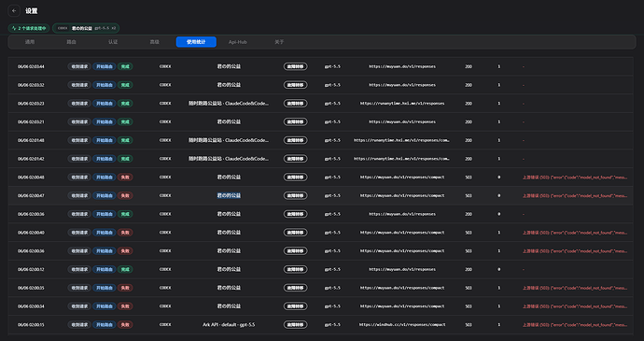Screen dimensions: 644x341
Task: Click URL https://runanytime.hxi.me/v1/responses
Action: pos(402,104)
